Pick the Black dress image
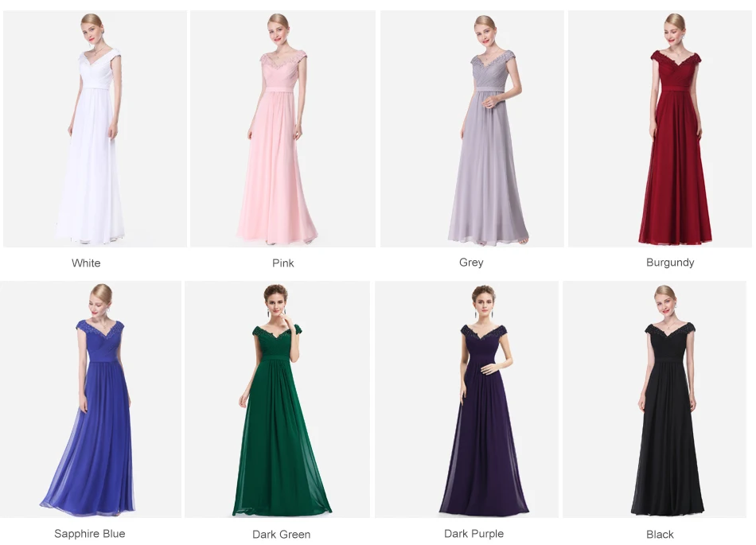Image resolution: width=756 pixels, height=545 pixels. [654, 399]
